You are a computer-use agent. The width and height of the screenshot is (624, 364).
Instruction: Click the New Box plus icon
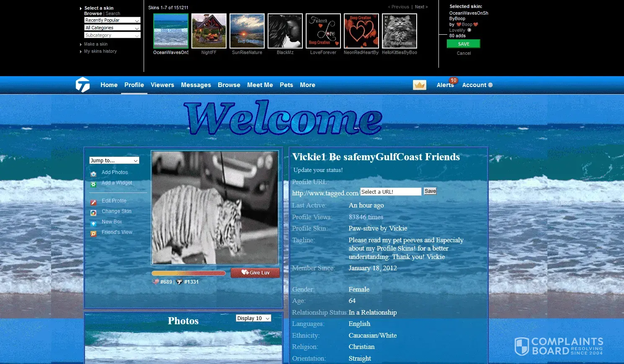pyautogui.click(x=93, y=223)
